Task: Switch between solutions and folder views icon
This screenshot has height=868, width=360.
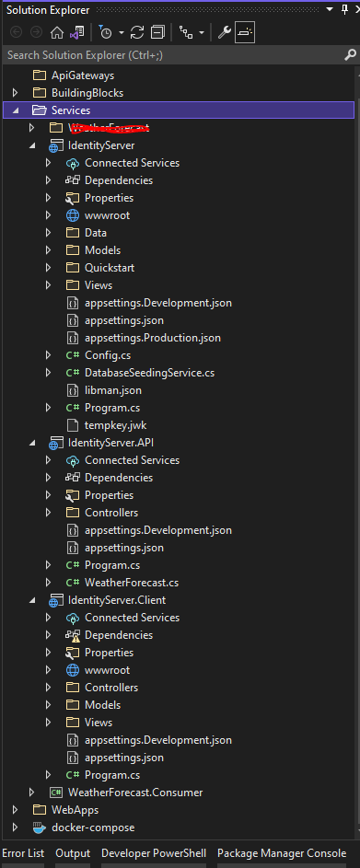Action: 76,32
